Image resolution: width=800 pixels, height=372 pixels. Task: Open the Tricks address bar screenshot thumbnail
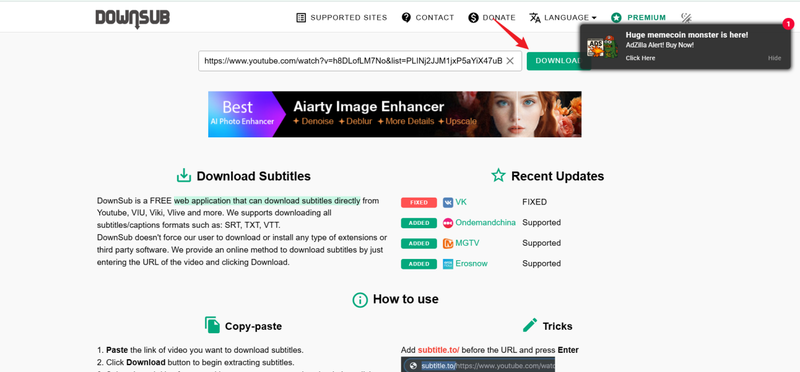click(x=478, y=364)
